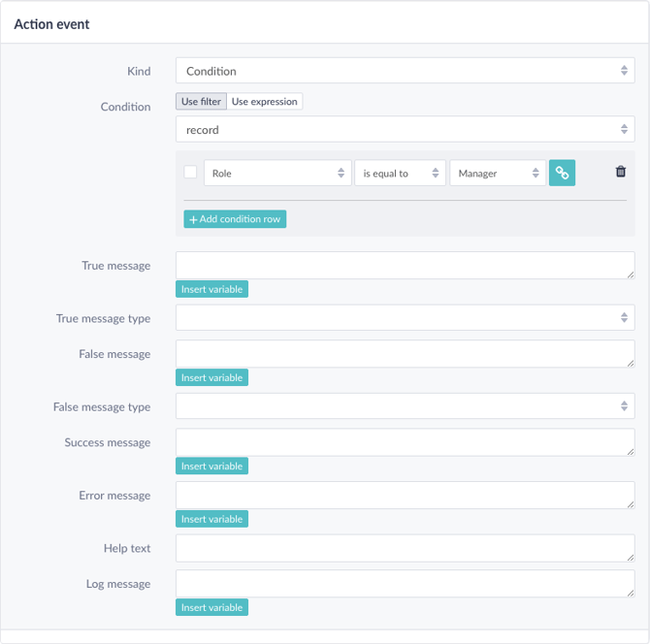Delete the condition row with trash icon

620,171
